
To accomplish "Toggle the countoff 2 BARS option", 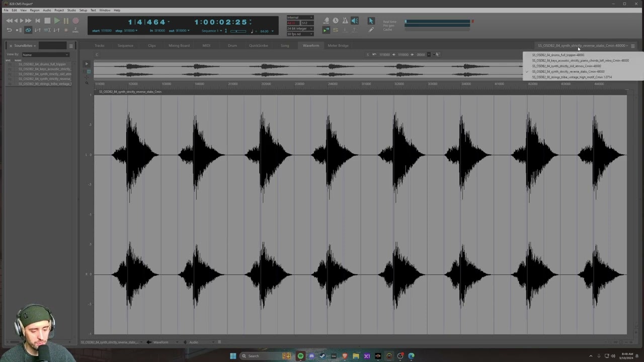I will [75, 30].
